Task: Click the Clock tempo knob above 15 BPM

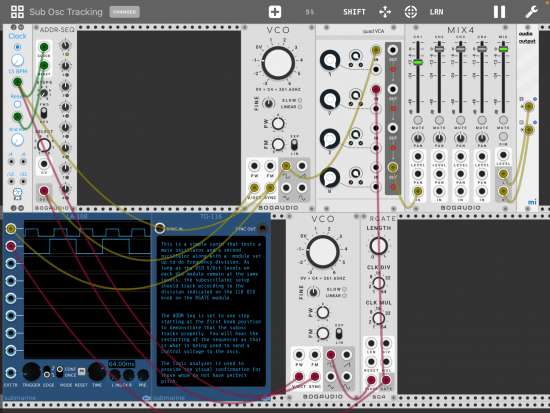Action: coord(17,60)
